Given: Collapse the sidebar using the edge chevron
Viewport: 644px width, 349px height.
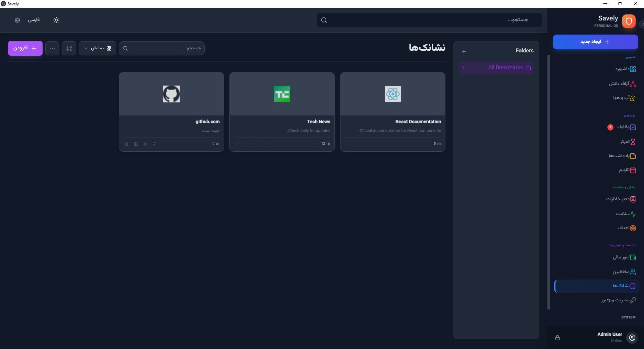Looking at the screenshot, I should pos(642,24).
